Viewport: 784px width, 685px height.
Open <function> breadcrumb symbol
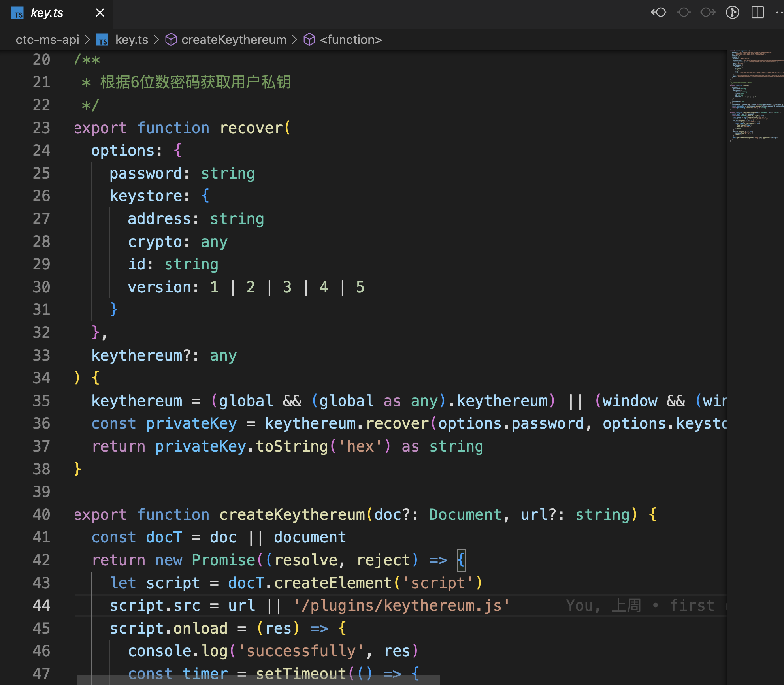pyautogui.click(x=351, y=40)
